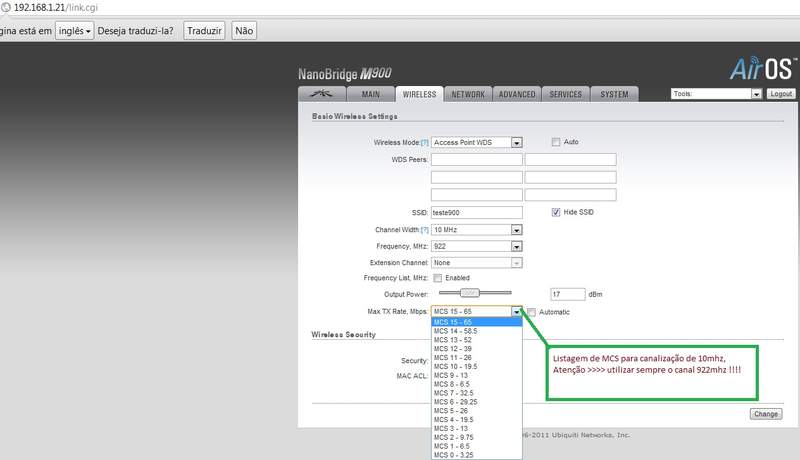Image resolution: width=800 pixels, height=460 pixels.
Task: Uncheck the Hide SSID checkbox
Action: pos(556,212)
